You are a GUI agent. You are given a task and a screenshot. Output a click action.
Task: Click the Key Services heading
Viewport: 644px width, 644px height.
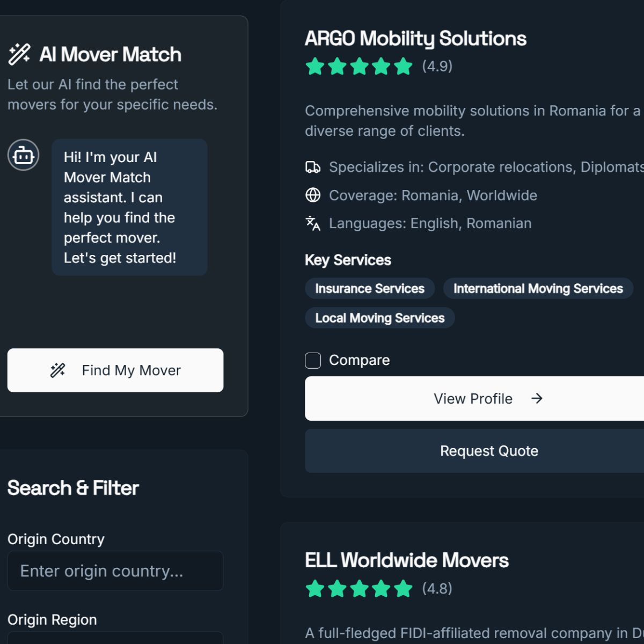click(348, 260)
